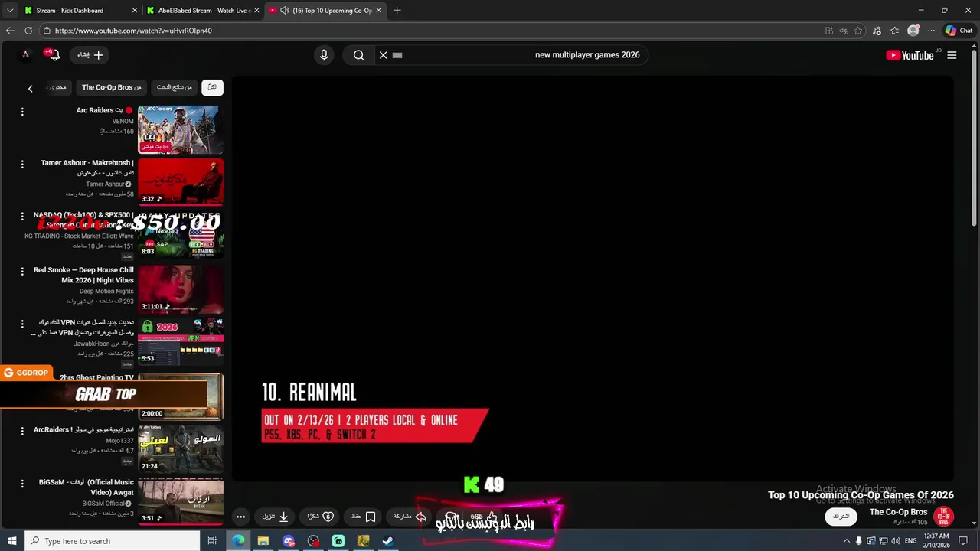980x551 pixels.
Task: Open the browser tab search dropdown
Action: click(x=10, y=11)
